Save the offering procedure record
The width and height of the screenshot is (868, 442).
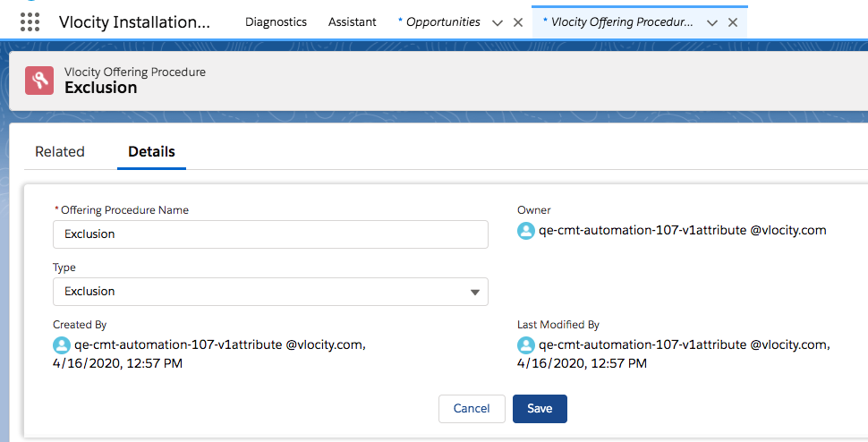540,409
